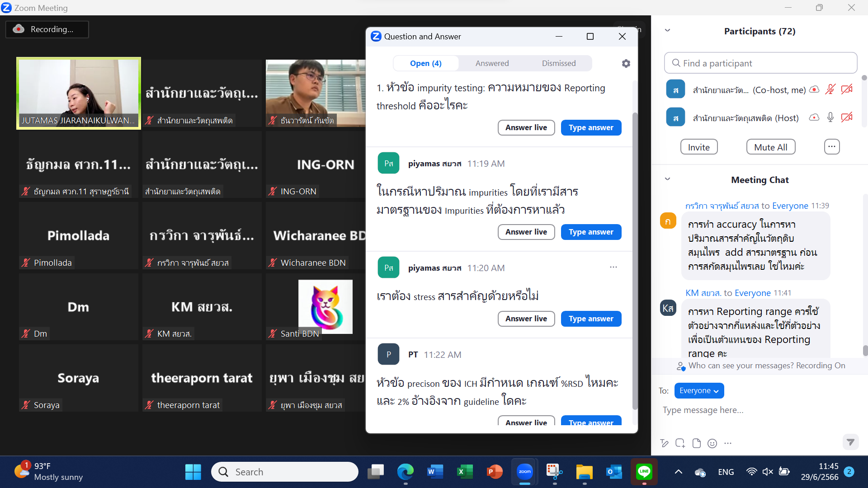Attach a file via chat file icon

(696, 443)
